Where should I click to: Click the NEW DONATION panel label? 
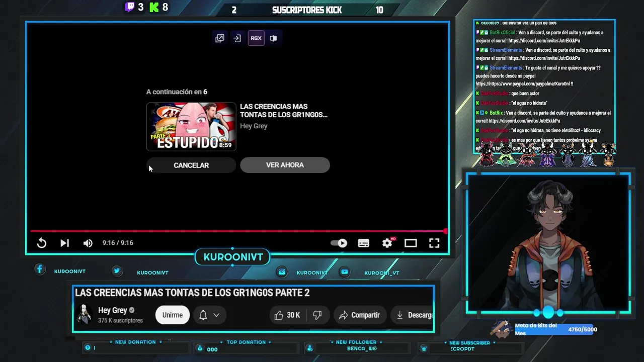click(135, 342)
